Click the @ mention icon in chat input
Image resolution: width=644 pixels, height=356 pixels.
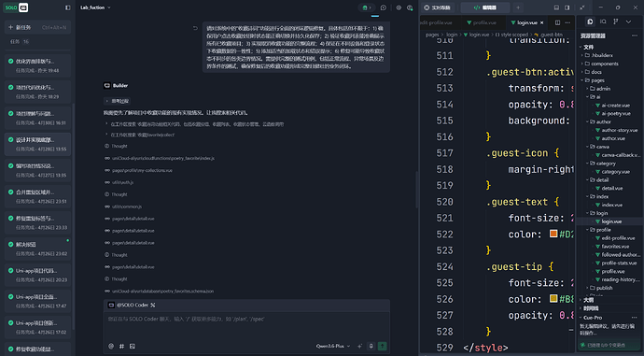(111, 346)
